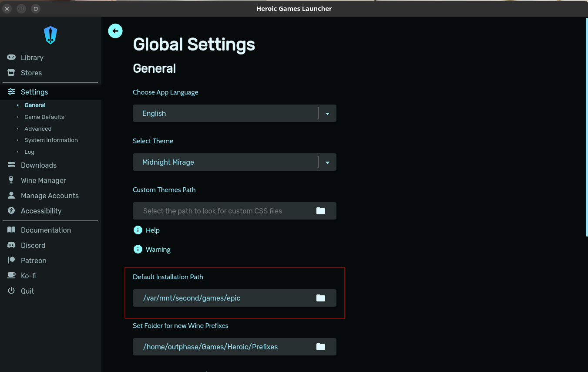Go to Stores in sidebar
This screenshot has width=588, height=372.
click(x=31, y=73)
